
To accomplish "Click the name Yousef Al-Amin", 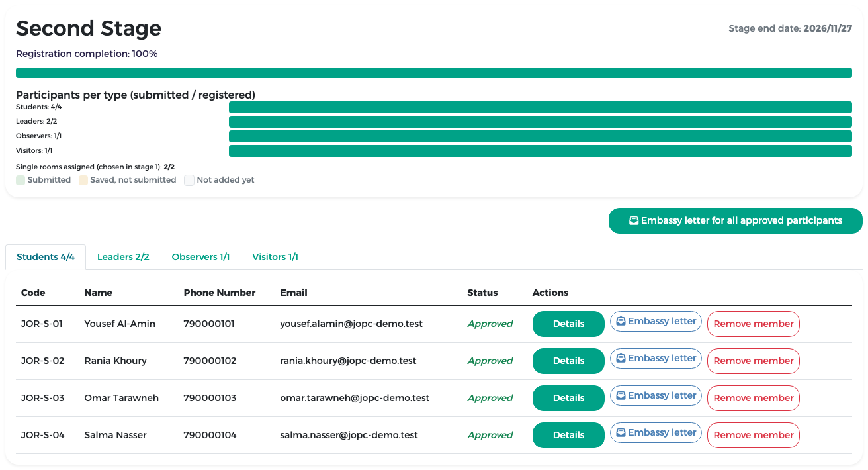I will [120, 324].
